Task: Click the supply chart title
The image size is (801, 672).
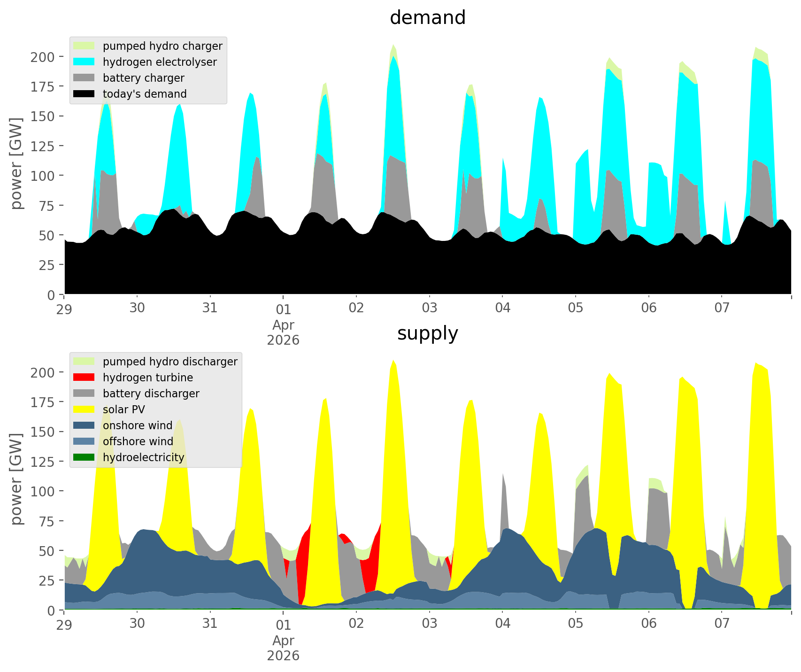Action: coord(427,333)
